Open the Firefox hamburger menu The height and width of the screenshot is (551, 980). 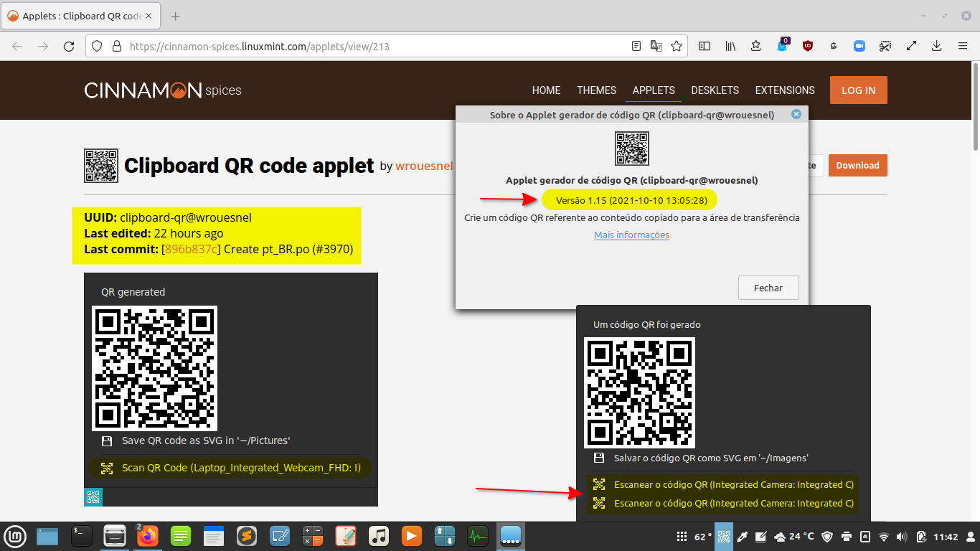pos(963,45)
